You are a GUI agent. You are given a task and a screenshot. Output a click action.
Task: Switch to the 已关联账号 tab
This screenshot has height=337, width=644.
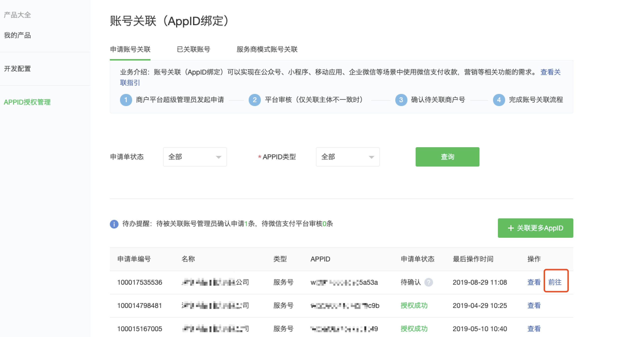[193, 50]
